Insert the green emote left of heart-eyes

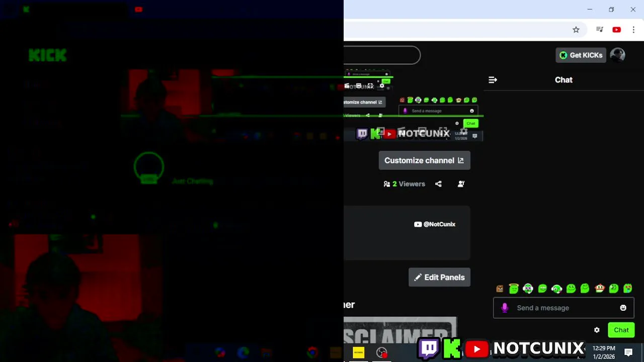coord(614,289)
